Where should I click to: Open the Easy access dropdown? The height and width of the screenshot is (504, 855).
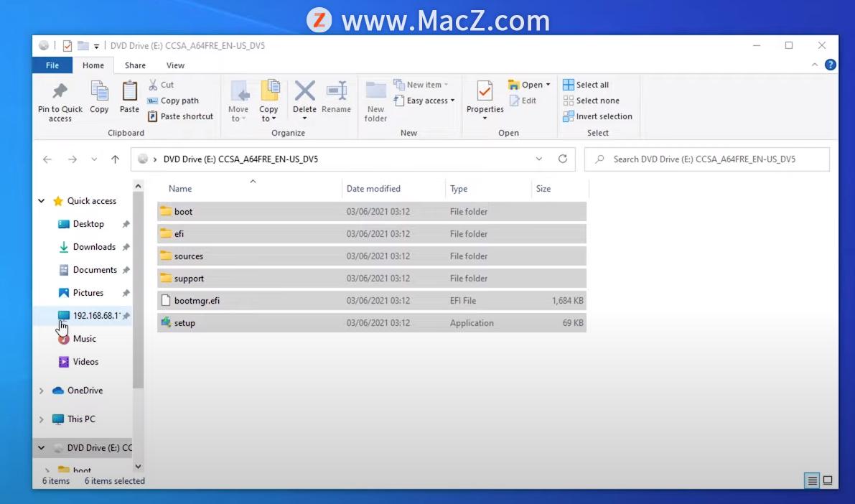(425, 101)
